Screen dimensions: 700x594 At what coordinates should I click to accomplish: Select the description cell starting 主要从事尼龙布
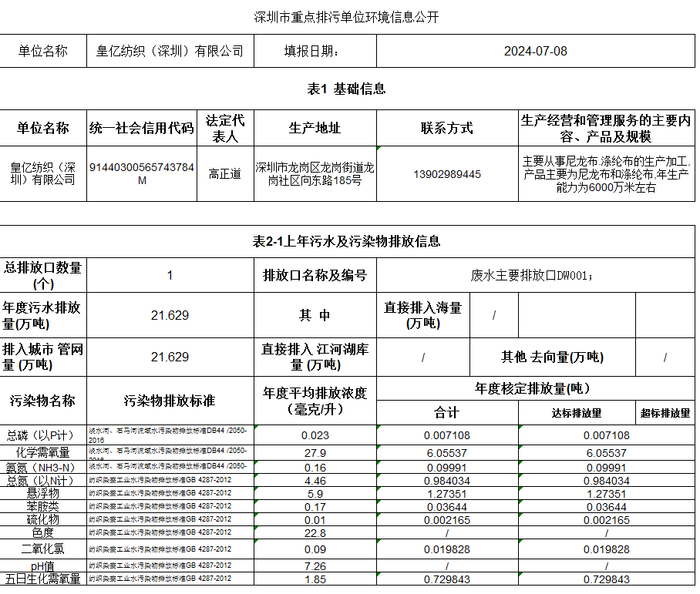[607, 173]
